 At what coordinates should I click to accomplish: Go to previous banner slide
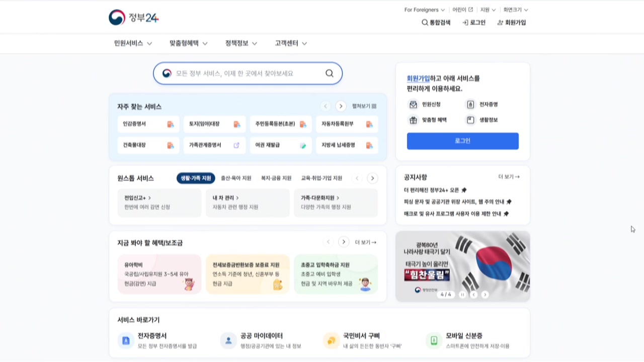click(x=473, y=295)
